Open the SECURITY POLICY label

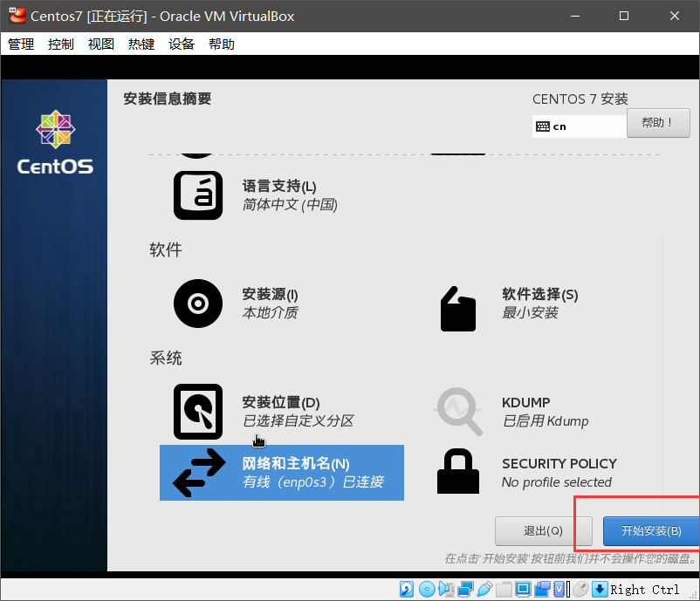tap(559, 463)
